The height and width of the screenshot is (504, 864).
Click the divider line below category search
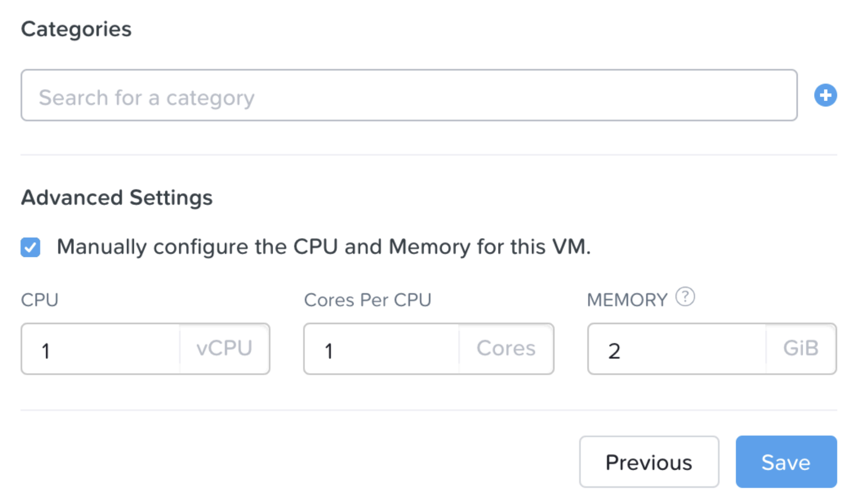point(429,155)
